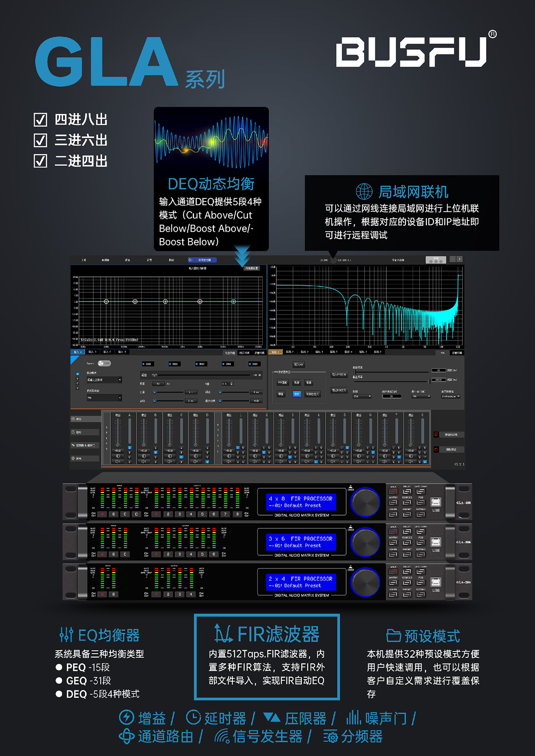The image size is (535, 756).
Task: Switch to the Output 2 channel tab
Action: pos(290,352)
